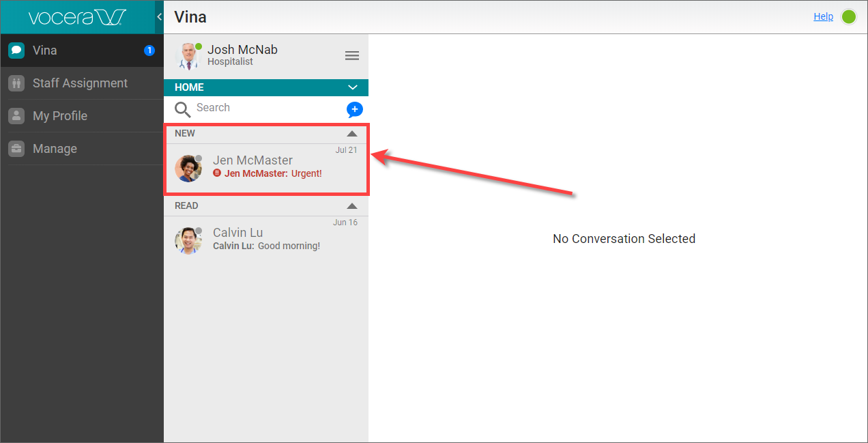Open the search magnifier in conversations
Screen dimensions: 868x443
click(182, 109)
